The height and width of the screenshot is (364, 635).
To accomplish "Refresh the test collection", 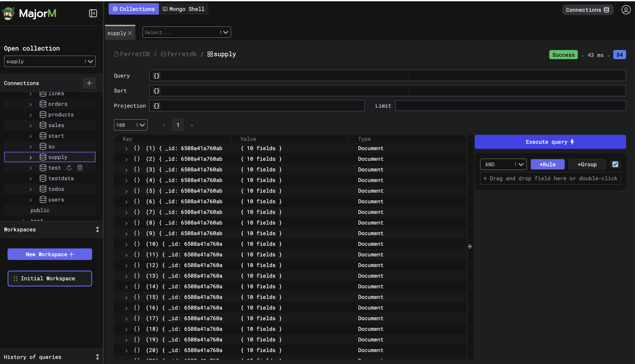I will (69, 168).
